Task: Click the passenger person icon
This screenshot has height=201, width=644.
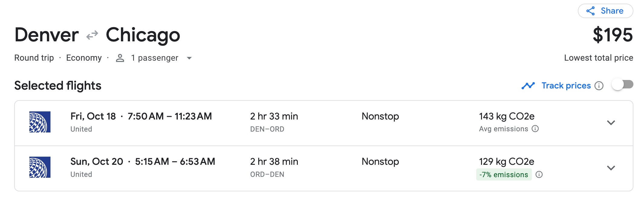Action: click(x=120, y=58)
